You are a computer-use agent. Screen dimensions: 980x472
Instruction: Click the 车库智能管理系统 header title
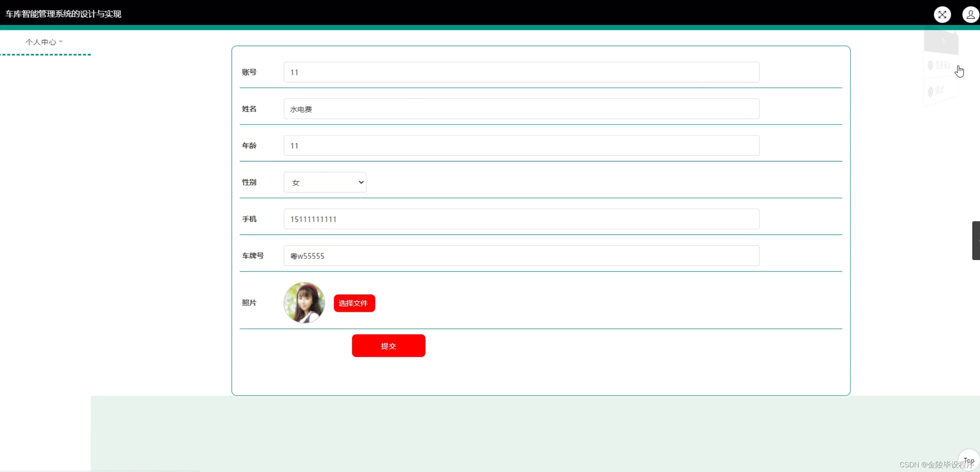(x=63, y=14)
